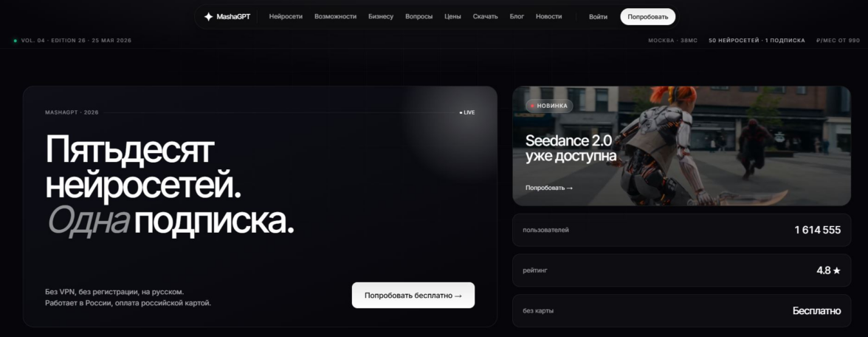Click the Новинка badge

pos(549,105)
